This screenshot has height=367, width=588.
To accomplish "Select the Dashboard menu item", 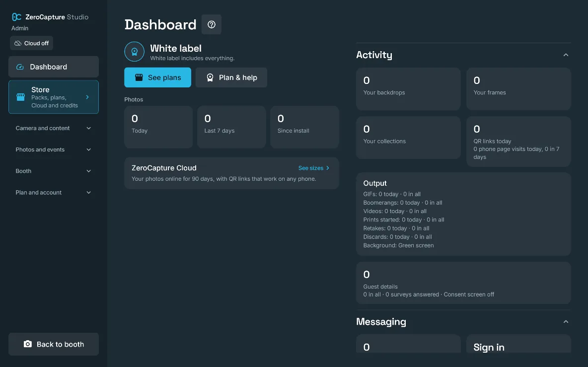I will (54, 67).
